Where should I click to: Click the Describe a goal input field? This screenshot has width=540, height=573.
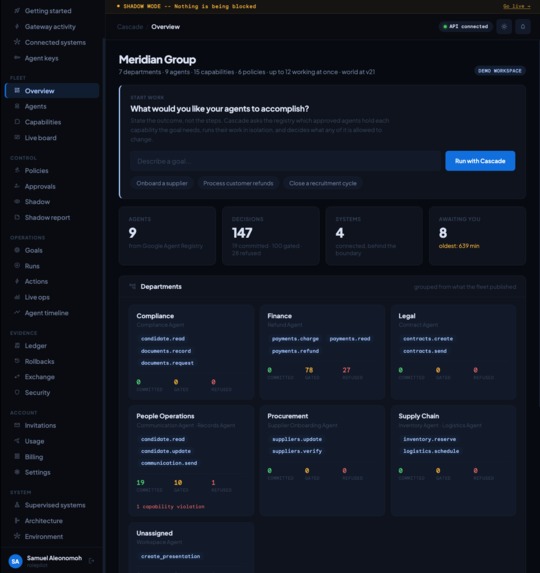coord(285,161)
